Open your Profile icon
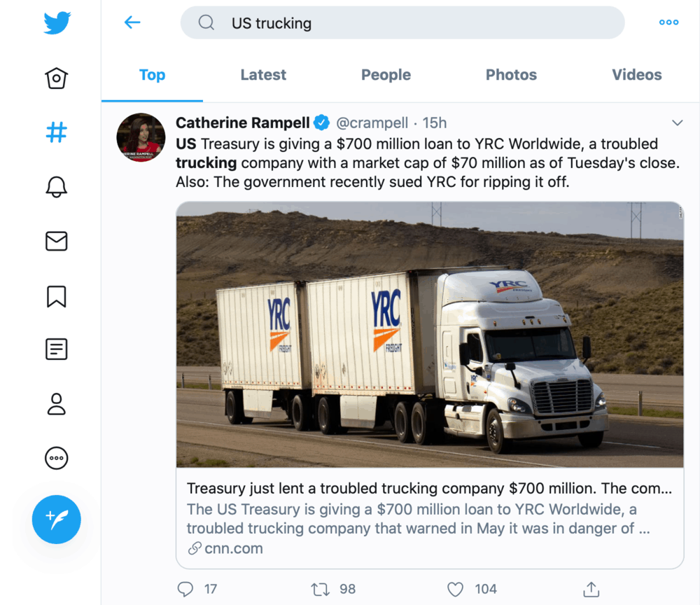This screenshot has width=700, height=605. pyautogui.click(x=56, y=404)
